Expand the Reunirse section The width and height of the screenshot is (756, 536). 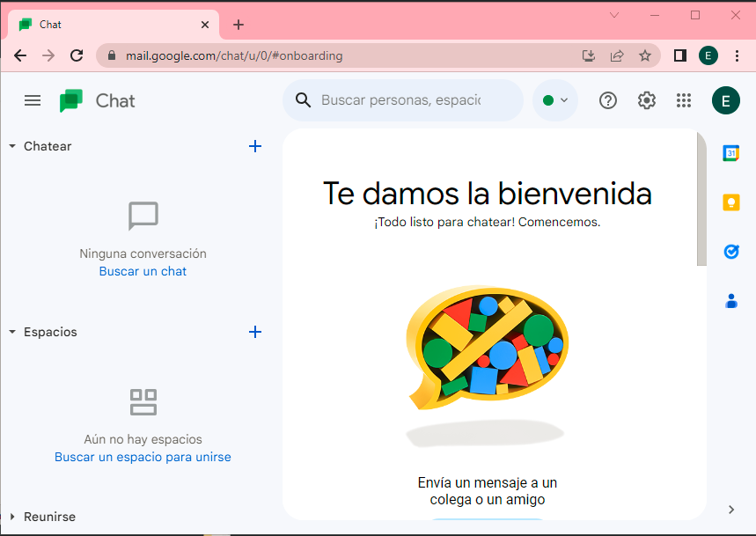(x=12, y=517)
